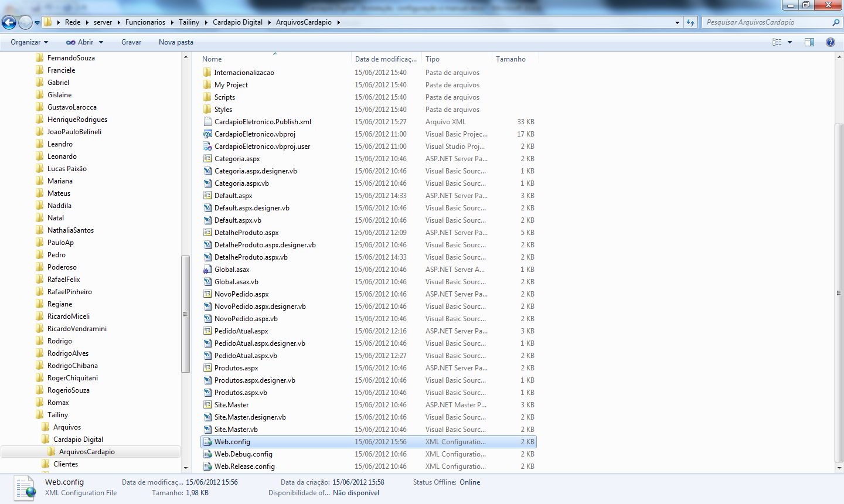Select the Internacionalizacao folder icon
The image size is (844, 504).
(207, 73)
